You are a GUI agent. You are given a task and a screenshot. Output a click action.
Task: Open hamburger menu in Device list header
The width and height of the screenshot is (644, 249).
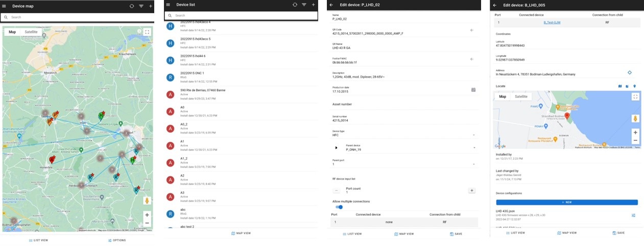[168, 5]
